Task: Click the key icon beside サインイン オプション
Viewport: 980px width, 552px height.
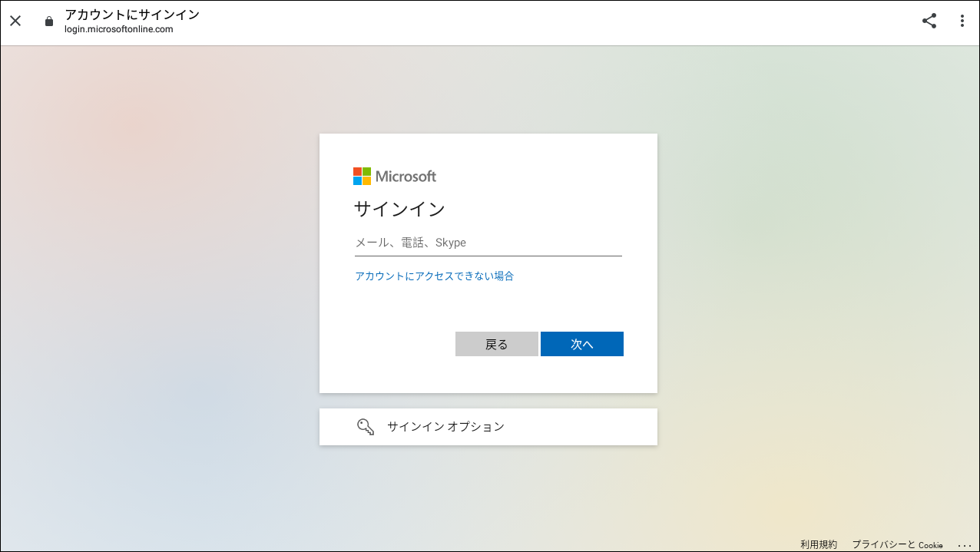Action: coord(366,427)
